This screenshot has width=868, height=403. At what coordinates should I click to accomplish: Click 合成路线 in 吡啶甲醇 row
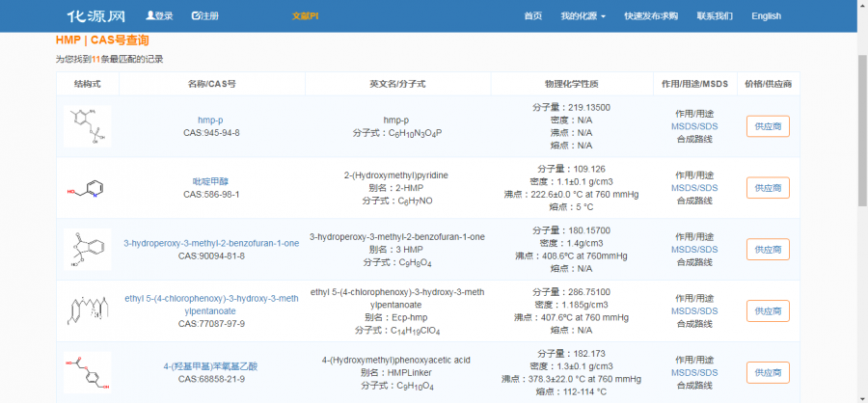(694, 201)
